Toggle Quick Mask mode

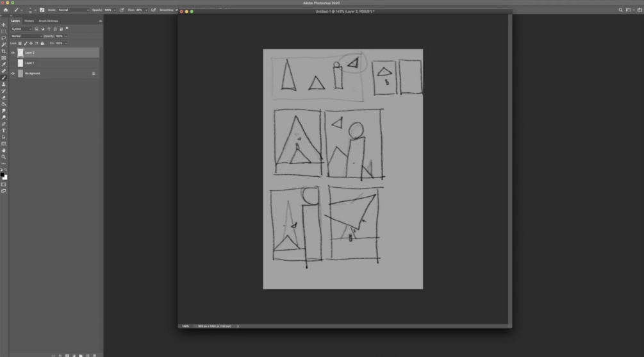click(x=4, y=185)
